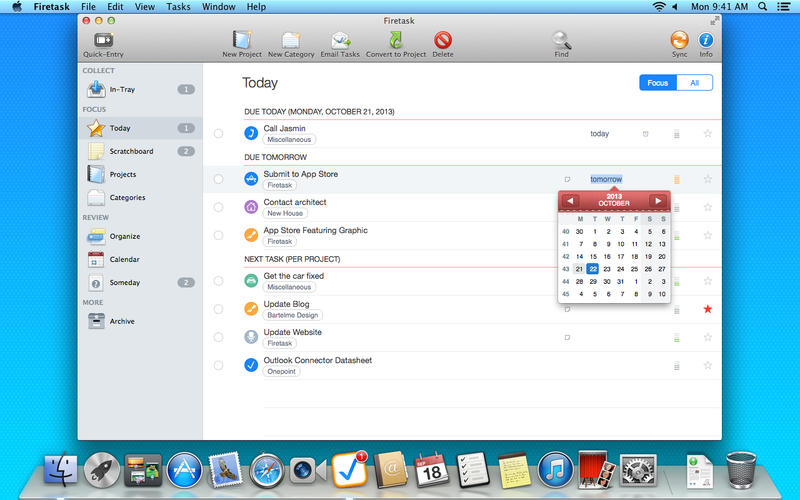This screenshot has width=800, height=500.
Task: Open Safari from the Dock
Action: click(266, 470)
